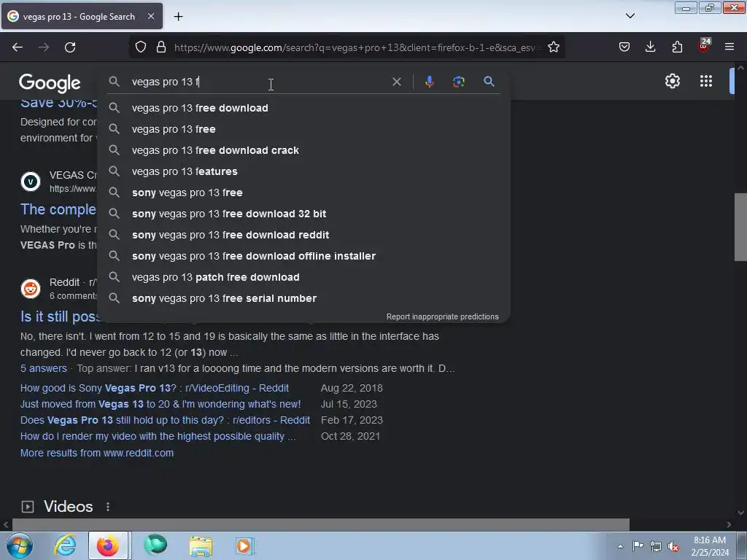Screen dimensions: 747x560
Task: Open How do I render my video link
Action: [x=158, y=436]
